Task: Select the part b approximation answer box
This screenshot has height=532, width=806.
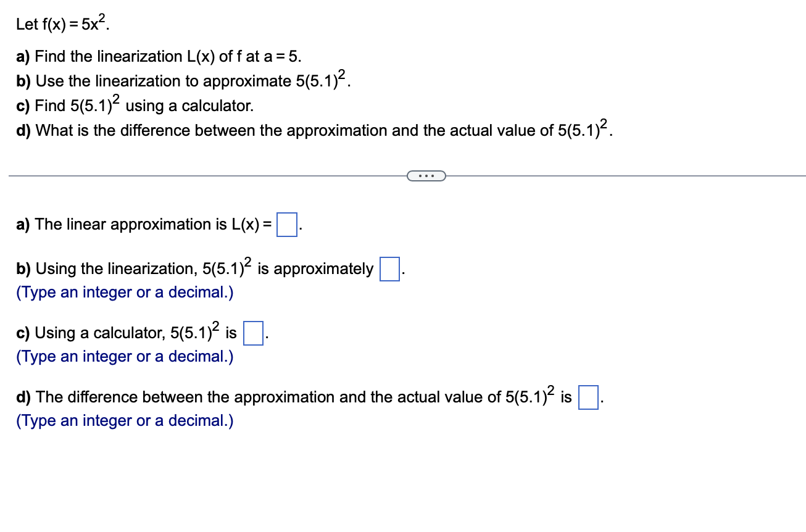Action: click(389, 268)
